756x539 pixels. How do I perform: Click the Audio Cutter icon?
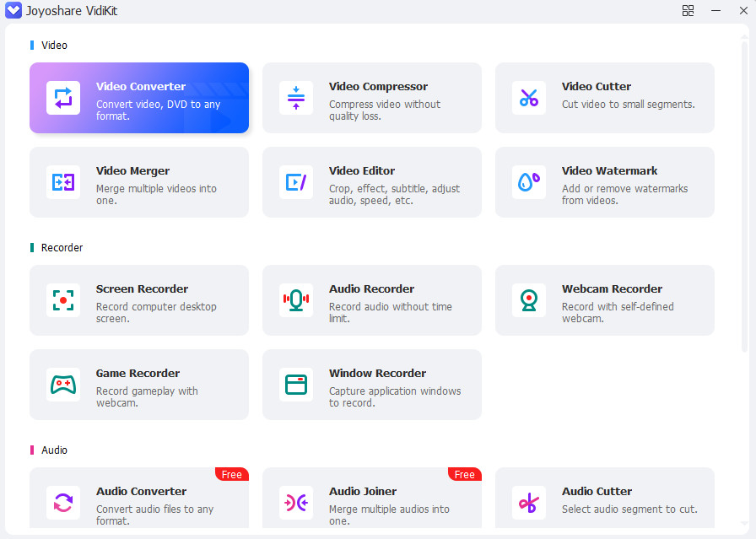coord(529,503)
